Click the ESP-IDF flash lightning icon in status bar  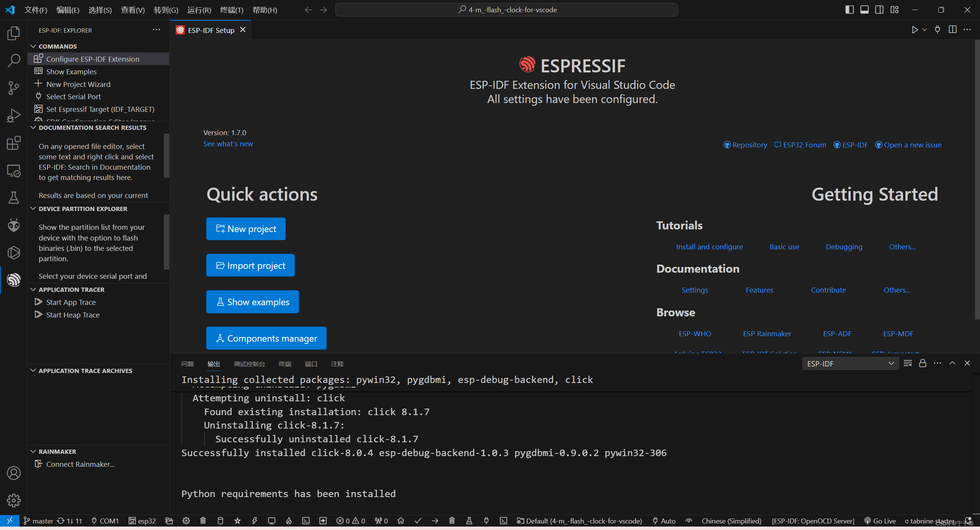pos(255,521)
